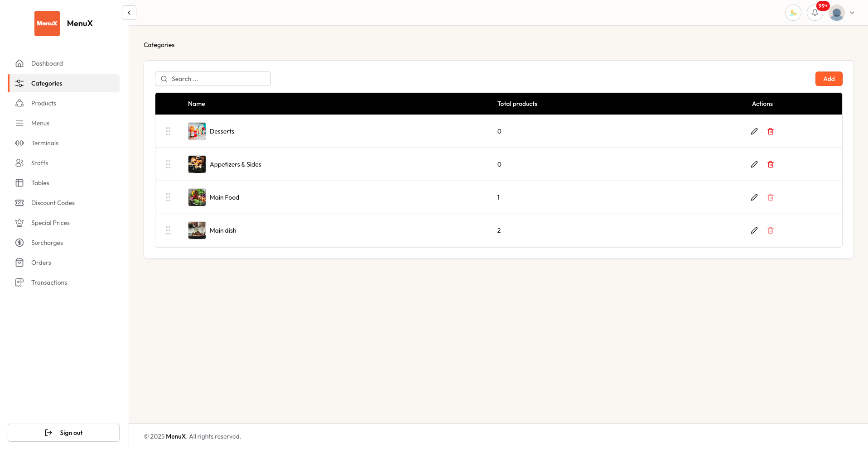This screenshot has height=449, width=868.
Task: Select Products in the sidebar menu
Action: 63,103
